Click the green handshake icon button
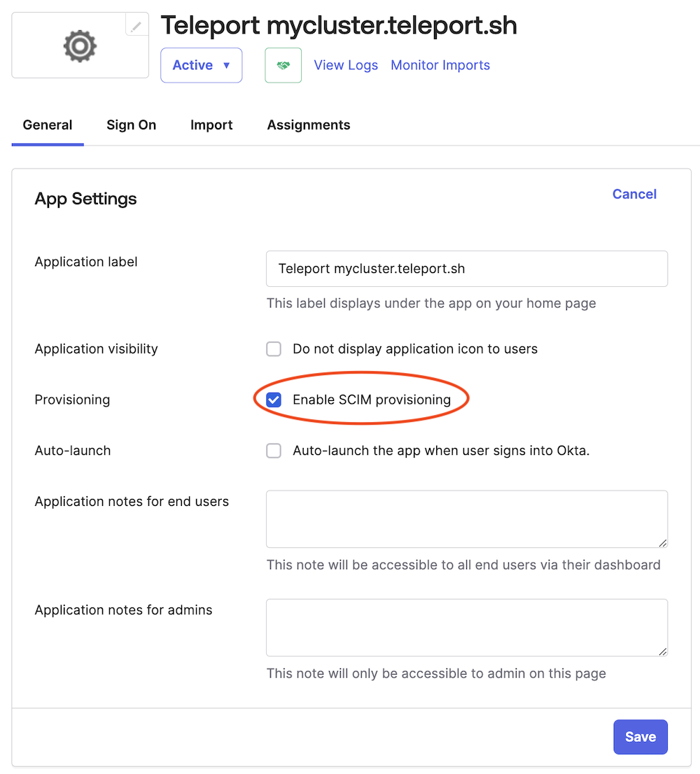Viewport: 700px width, 774px height. pyautogui.click(x=283, y=65)
